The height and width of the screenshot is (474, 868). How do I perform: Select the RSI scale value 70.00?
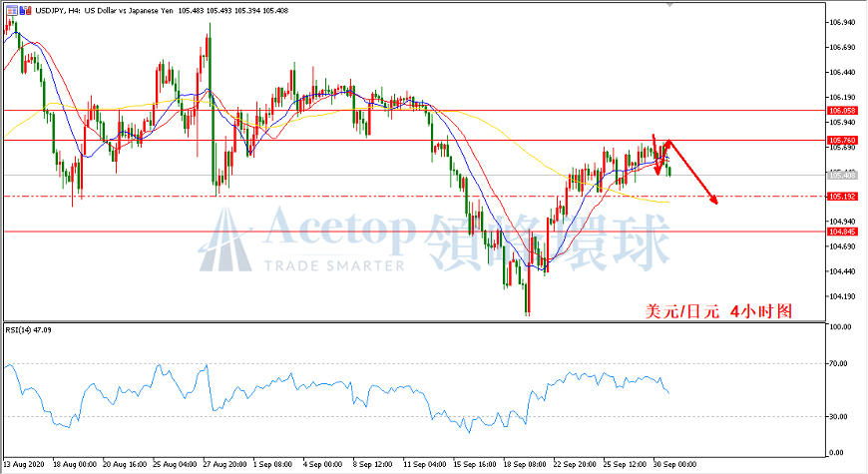coord(839,364)
